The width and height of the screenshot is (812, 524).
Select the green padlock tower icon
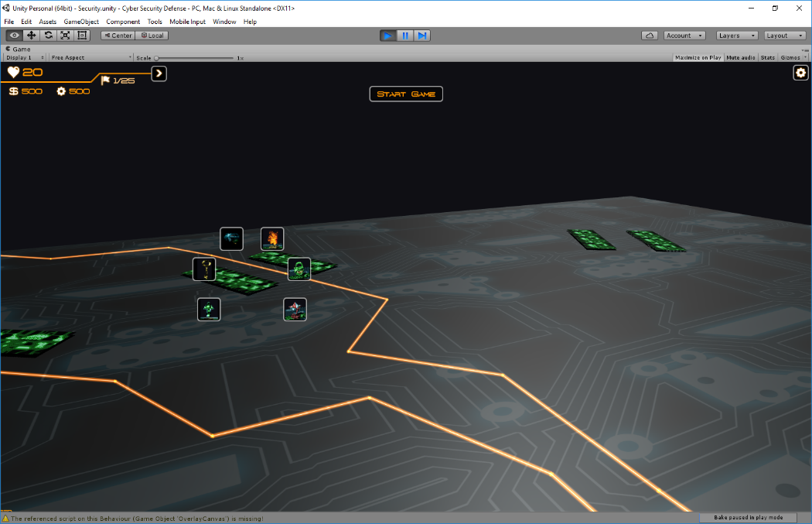pyautogui.click(x=299, y=269)
